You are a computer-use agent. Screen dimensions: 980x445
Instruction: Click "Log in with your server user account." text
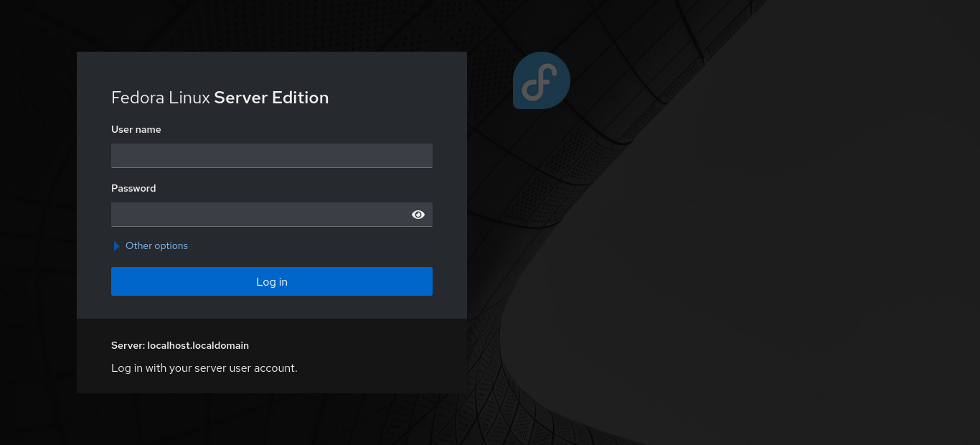point(204,368)
